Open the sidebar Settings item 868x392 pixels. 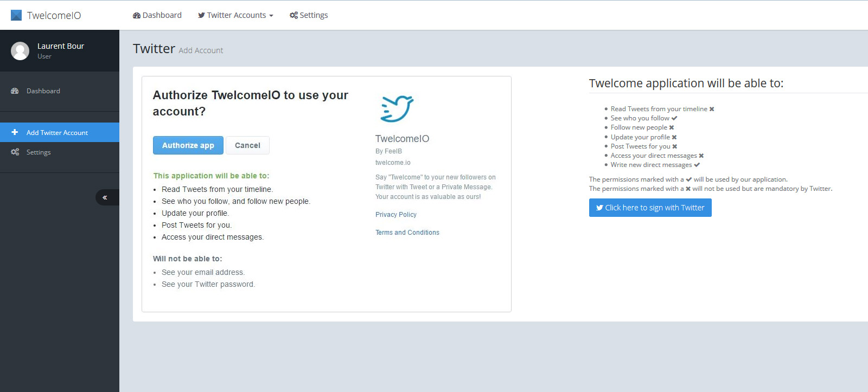point(60,152)
